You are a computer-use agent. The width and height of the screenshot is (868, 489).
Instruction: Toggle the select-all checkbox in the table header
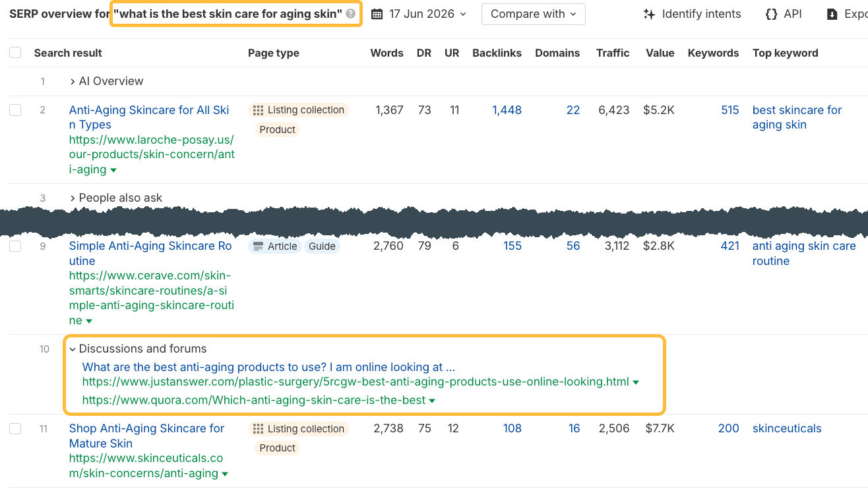[15, 53]
